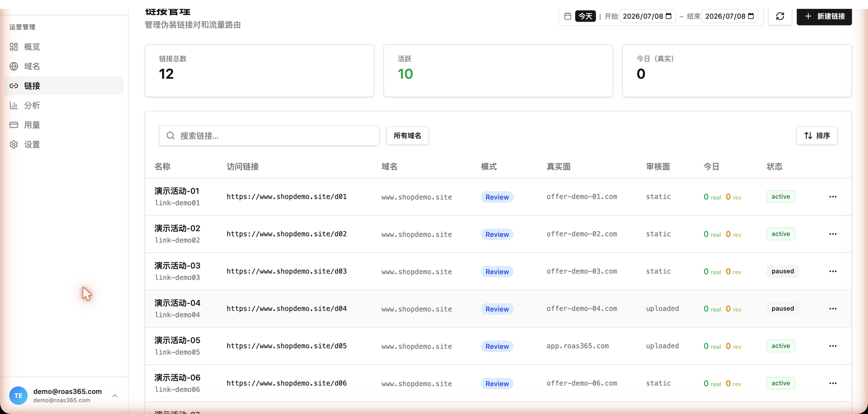This screenshot has height=414, width=868.
Task: Click the 活跃 10 card
Action: (x=498, y=71)
